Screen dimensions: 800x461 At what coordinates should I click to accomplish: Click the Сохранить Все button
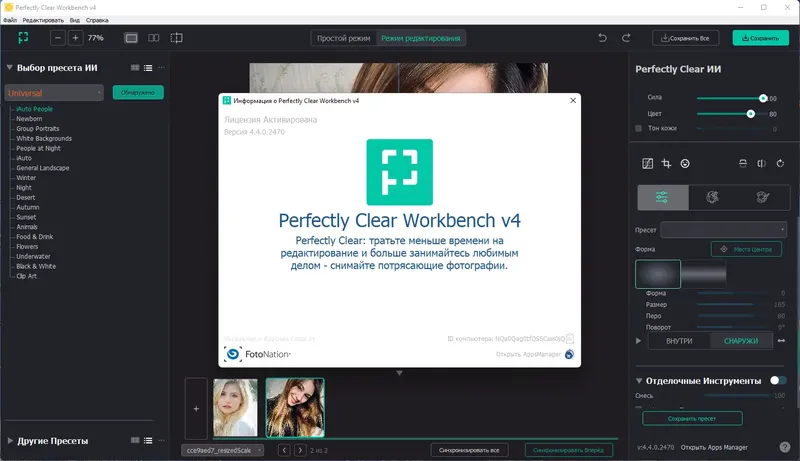tap(685, 38)
